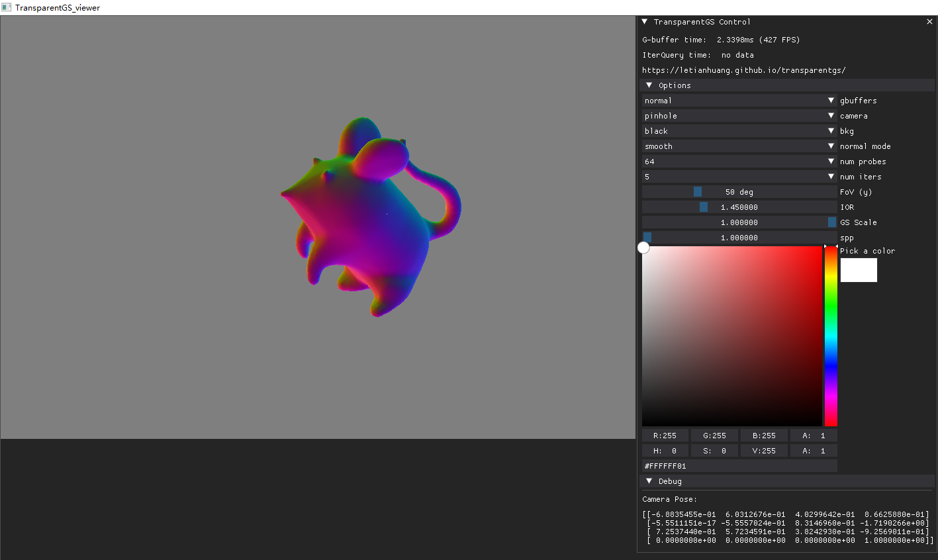Click the #FFFFFF01 hex color field
938x560 pixels.
coord(739,466)
